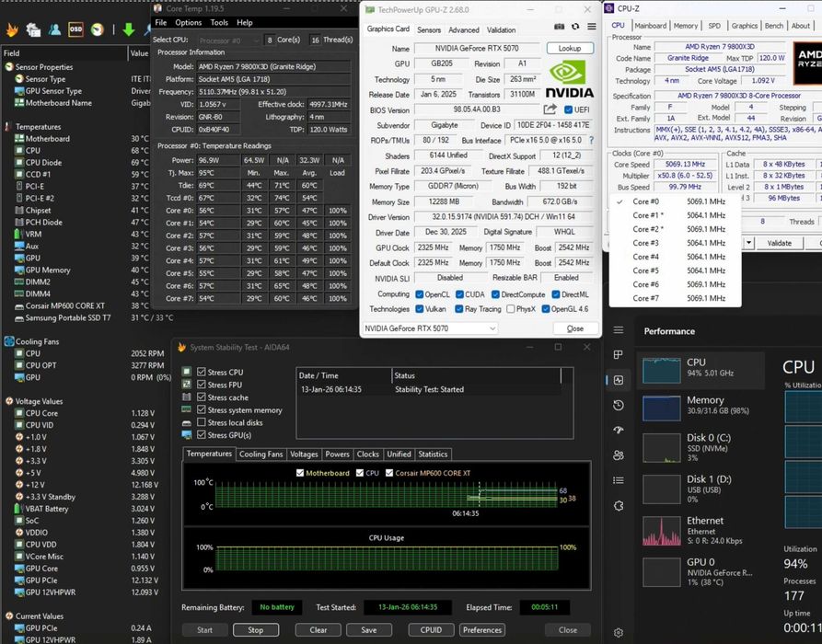
Task: Click the Lookup button in GPU-Z
Action: click(x=570, y=48)
